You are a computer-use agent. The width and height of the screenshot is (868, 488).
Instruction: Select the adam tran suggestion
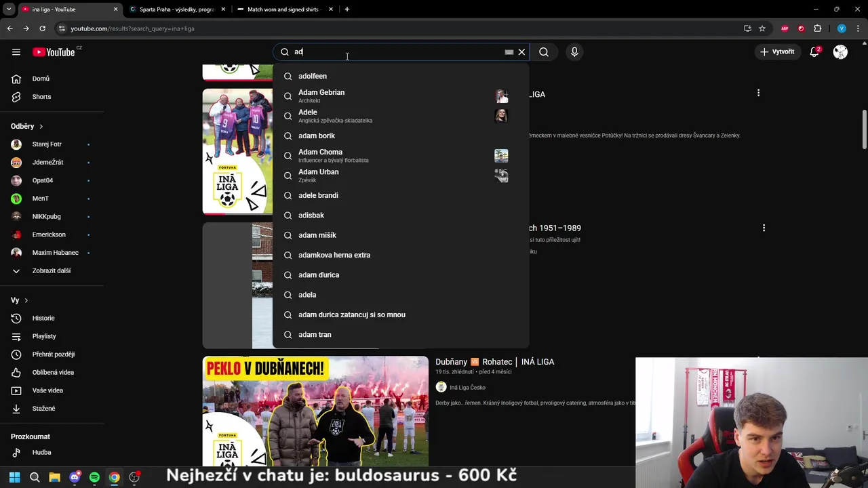point(401,335)
